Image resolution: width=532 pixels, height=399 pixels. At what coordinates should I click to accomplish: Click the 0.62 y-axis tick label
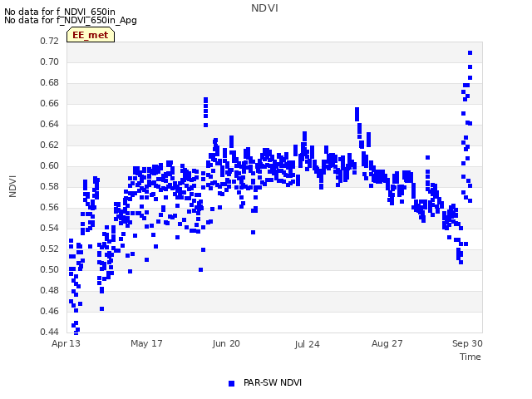pos(50,145)
